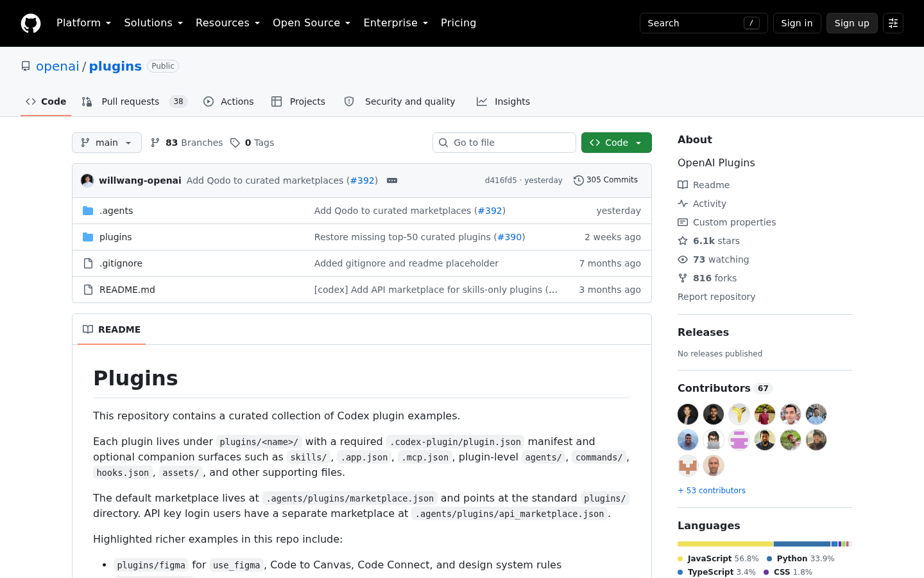Open the appearance settings icon in header
The image size is (924, 578).
tap(893, 23)
